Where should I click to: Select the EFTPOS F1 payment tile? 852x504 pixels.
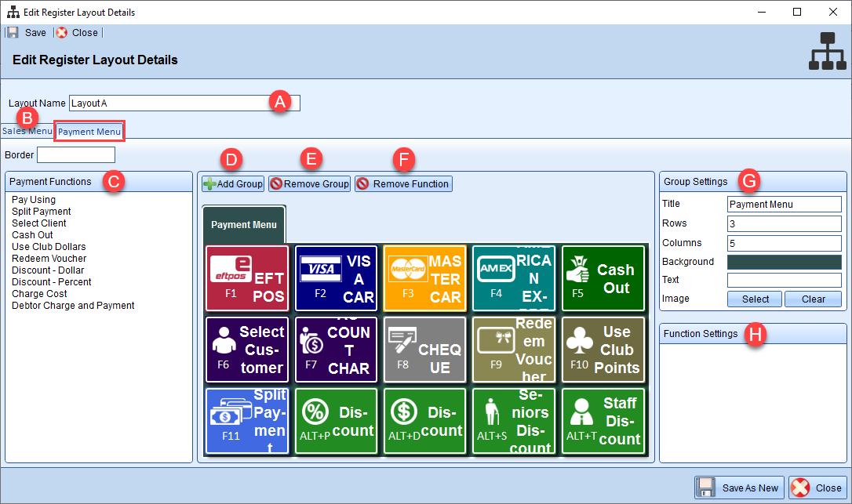pyautogui.click(x=247, y=278)
